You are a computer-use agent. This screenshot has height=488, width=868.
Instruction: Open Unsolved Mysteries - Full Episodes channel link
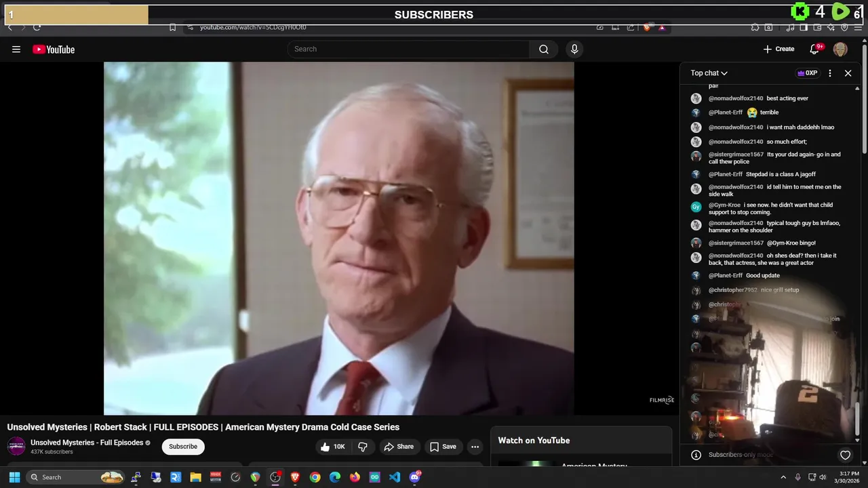point(87,443)
